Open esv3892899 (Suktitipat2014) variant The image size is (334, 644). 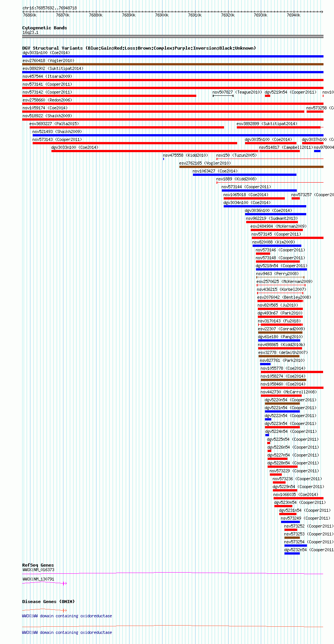click(267, 124)
